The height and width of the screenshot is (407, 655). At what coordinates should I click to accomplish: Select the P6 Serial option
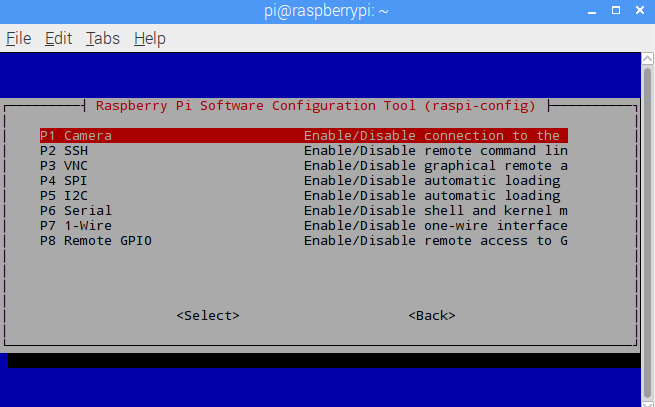[304, 211]
